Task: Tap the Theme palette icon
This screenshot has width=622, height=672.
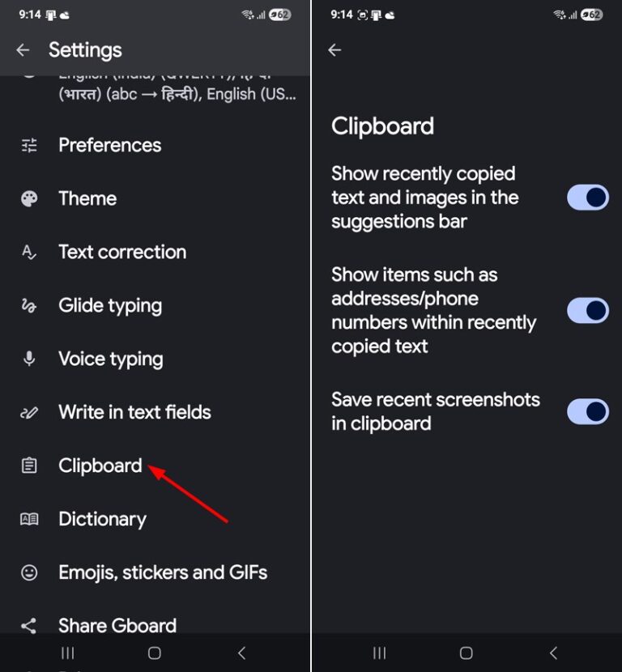Action: pos(28,198)
